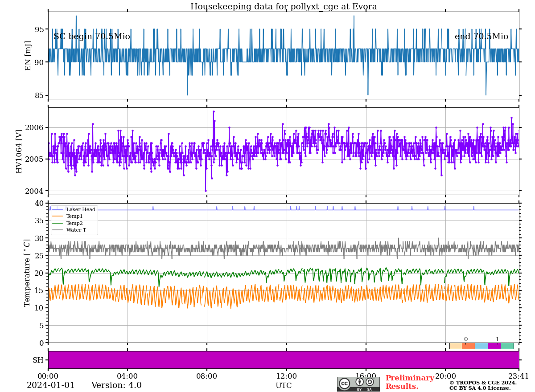This screenshot has width=535, height=392.
Task: Click the 'SH' row label
Action: pos(38,360)
